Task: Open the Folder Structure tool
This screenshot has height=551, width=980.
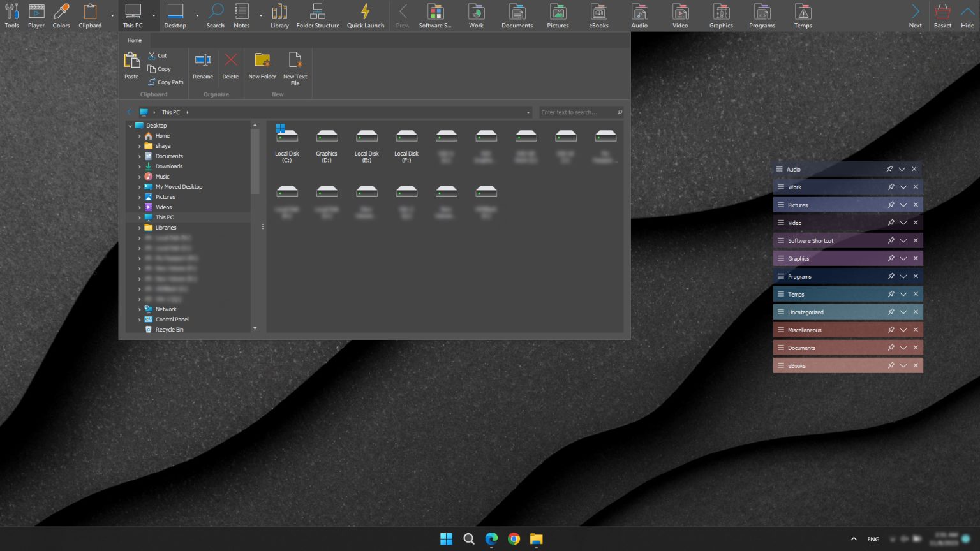Action: tap(318, 13)
